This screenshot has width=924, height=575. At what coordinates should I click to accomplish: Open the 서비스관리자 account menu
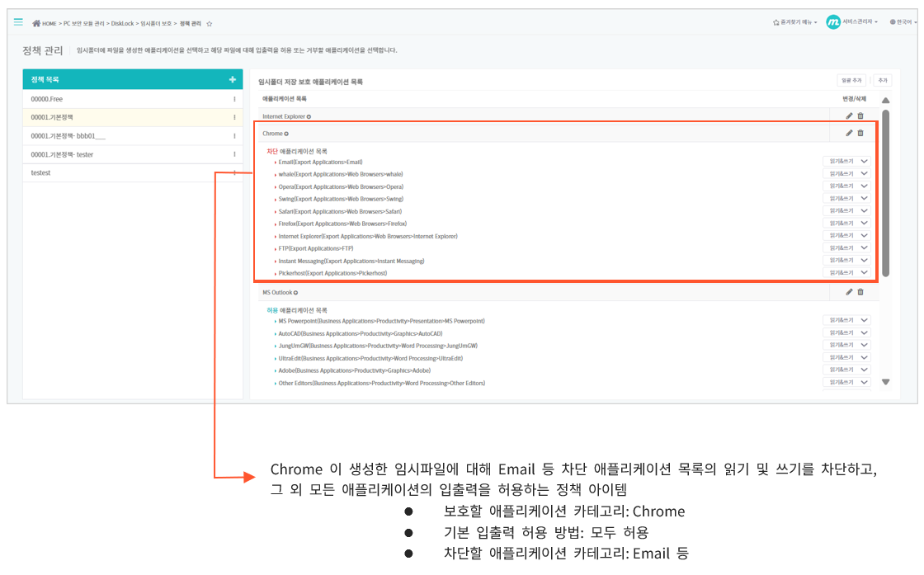pos(852,21)
